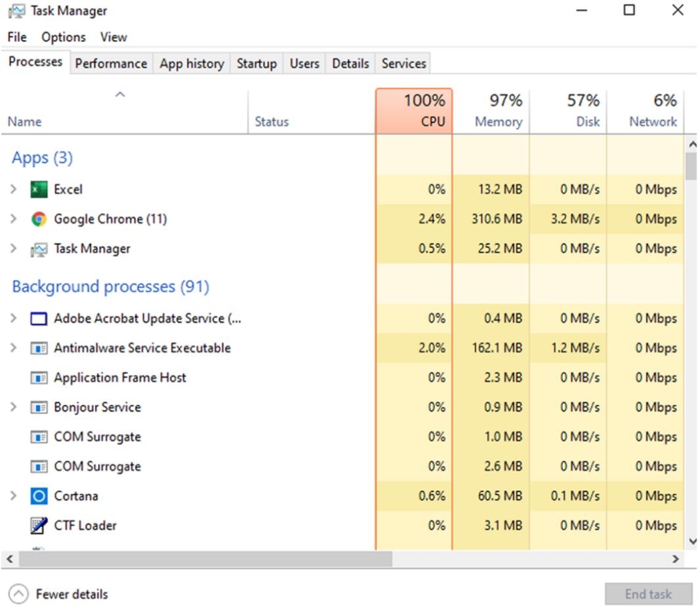Expand the Google Chrome process group

click(13, 219)
